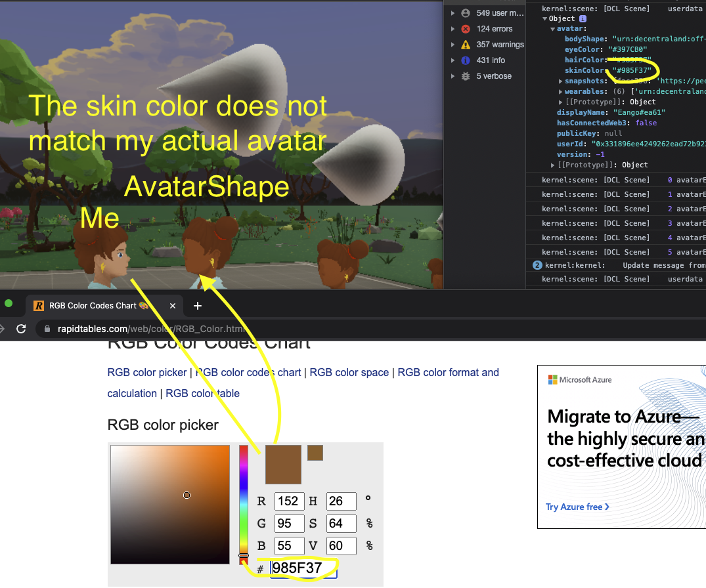
Task: Expand the snapshots property
Action: (560, 81)
